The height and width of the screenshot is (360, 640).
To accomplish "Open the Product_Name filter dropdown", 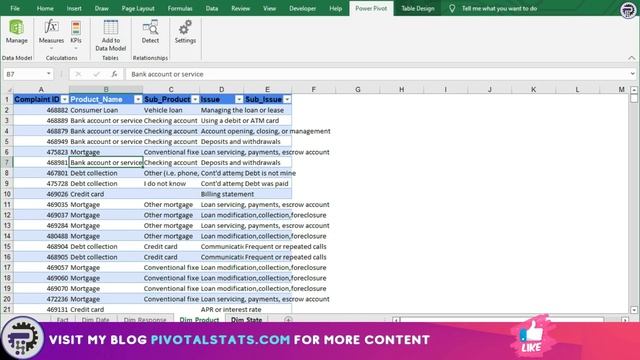I will [x=138, y=99].
